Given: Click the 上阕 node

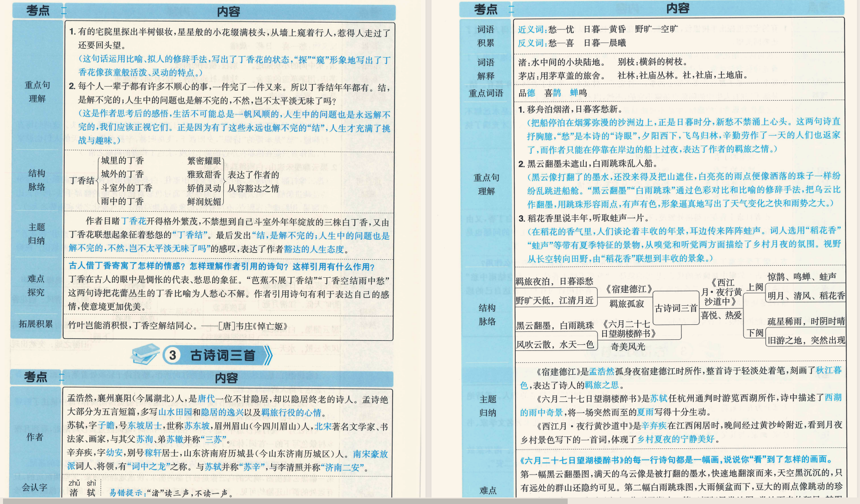Looking at the screenshot, I should [755, 287].
